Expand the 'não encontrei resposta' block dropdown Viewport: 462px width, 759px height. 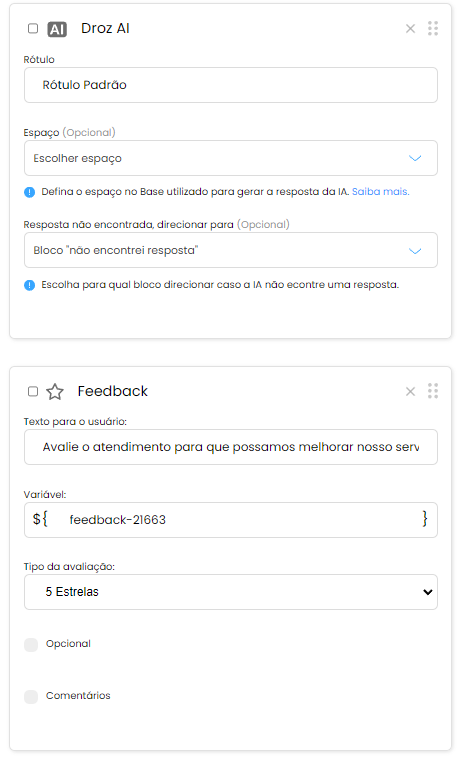tap(231, 250)
